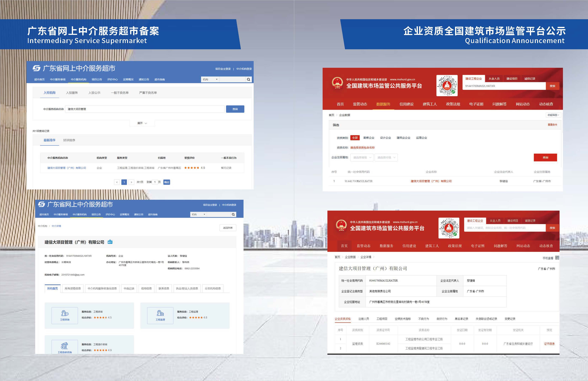The image size is (588, 381).
Task: Switch to the 入驻公示 tab
Action: coord(94,93)
